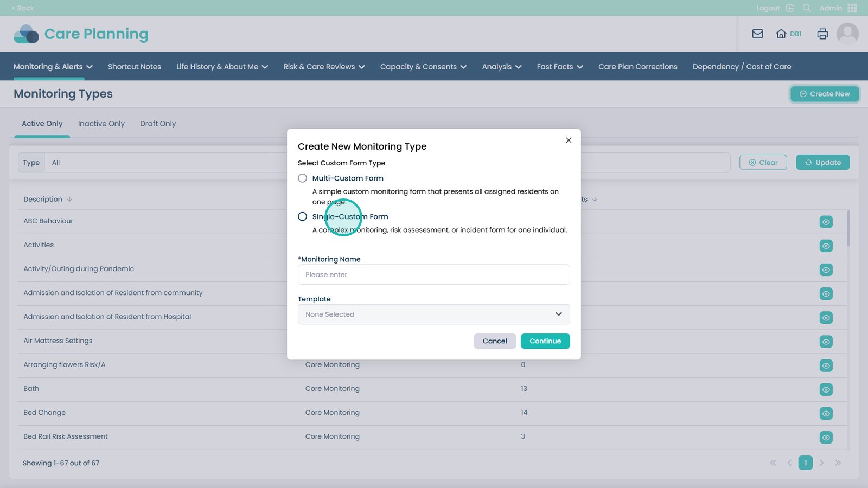868x488 pixels.
Task: Click the search magnifier icon
Action: tap(807, 8)
